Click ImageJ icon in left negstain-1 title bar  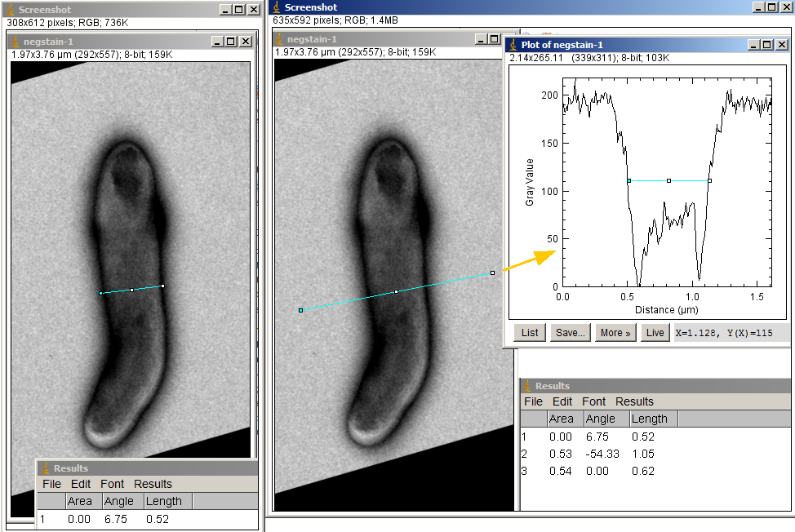16,41
